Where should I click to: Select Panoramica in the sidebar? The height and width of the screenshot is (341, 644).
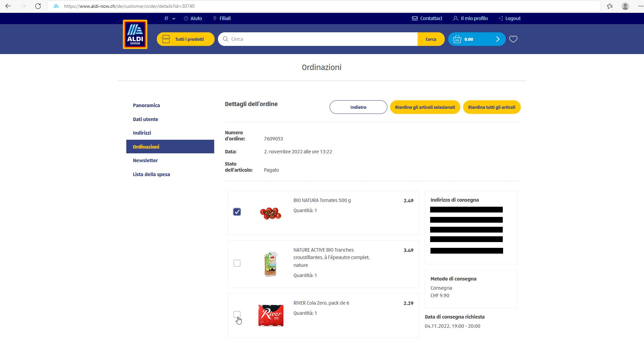coord(146,105)
